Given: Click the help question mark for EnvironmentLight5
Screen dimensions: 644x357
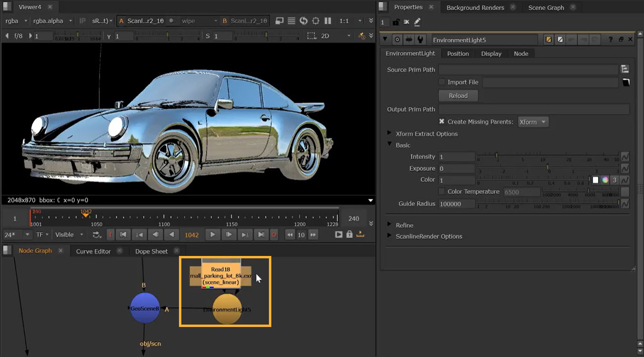Looking at the screenshot, I should tap(610, 40).
